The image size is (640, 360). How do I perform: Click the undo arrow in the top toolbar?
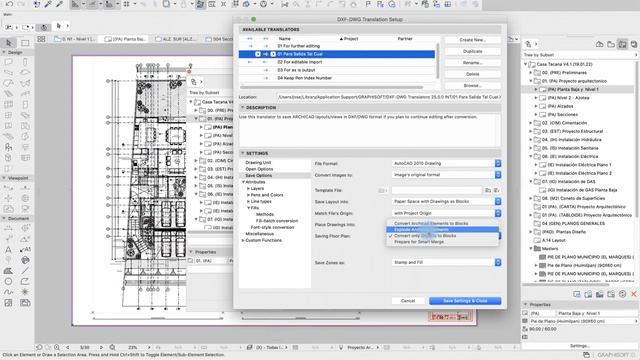tap(9, 4)
